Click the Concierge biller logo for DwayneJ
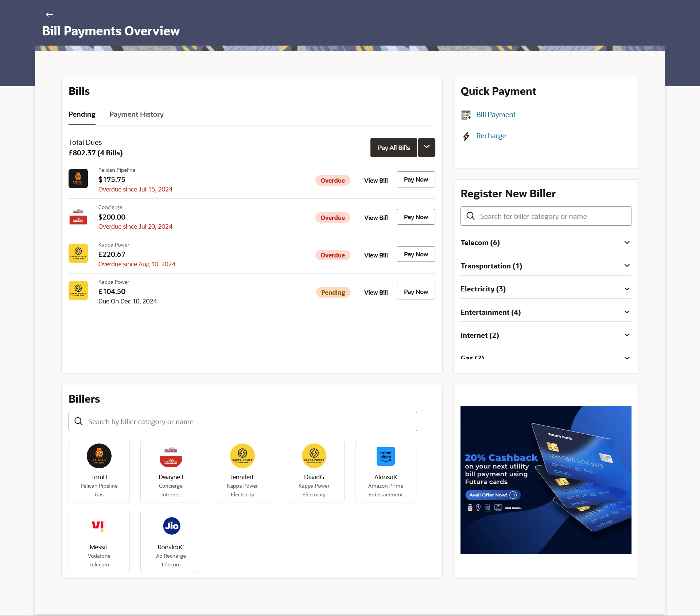The width and height of the screenshot is (700, 616). point(171,456)
